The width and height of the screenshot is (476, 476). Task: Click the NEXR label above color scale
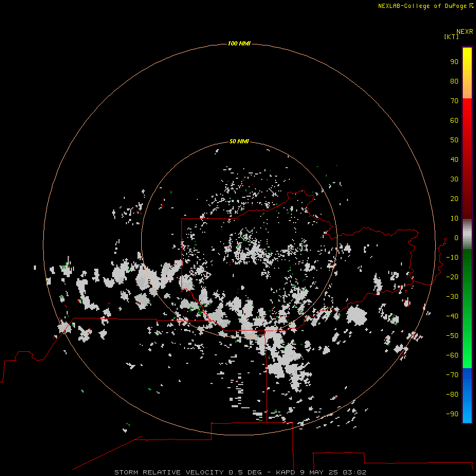click(464, 32)
